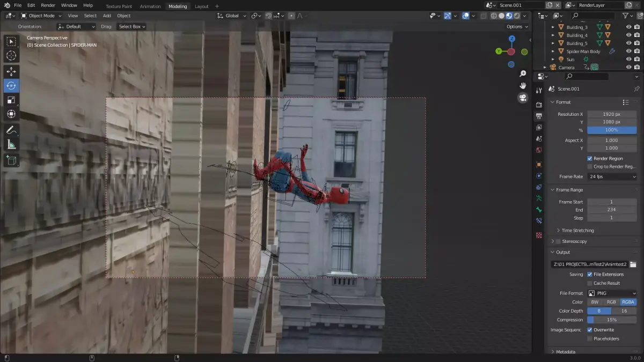Click the zoom magnifier viewport icon

[523, 73]
